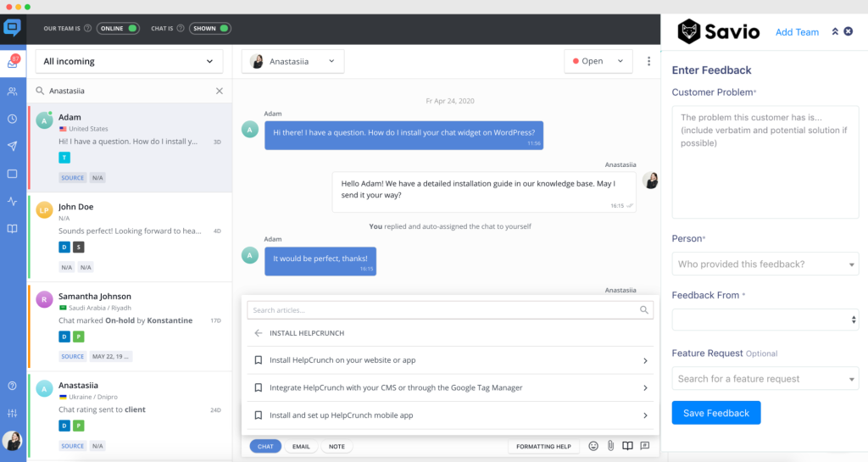This screenshot has width=868, height=462.
Task: Click the magnifier icon in Search articles
Action: (x=644, y=310)
